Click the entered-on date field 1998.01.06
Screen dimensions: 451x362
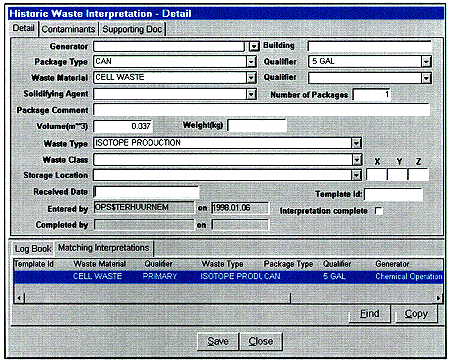(x=240, y=208)
